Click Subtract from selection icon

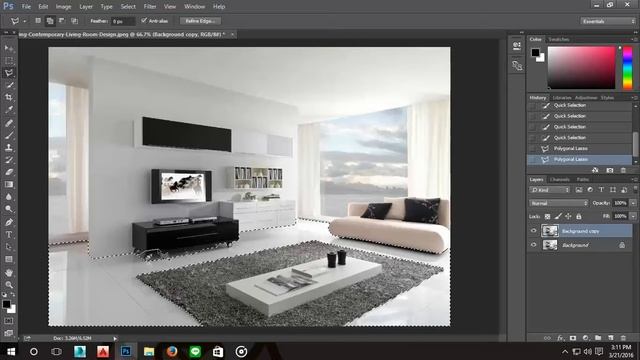62,20
